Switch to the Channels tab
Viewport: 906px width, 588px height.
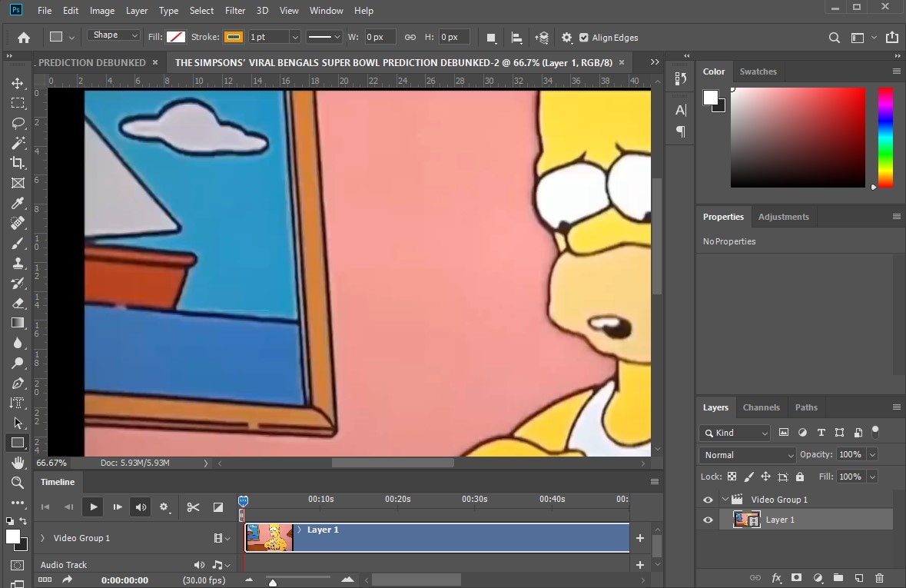click(761, 407)
